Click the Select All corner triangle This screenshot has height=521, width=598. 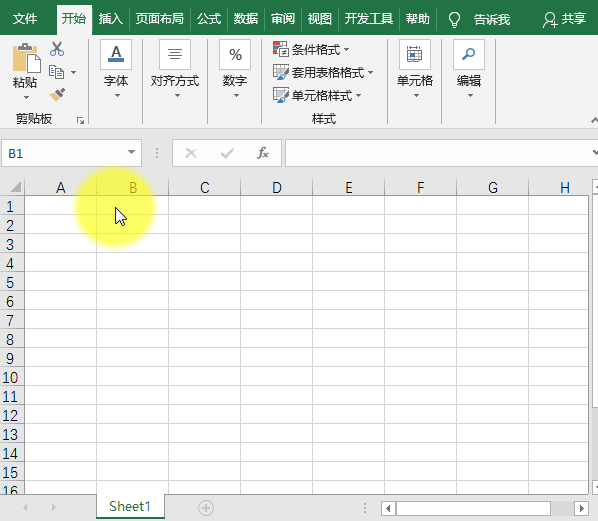[x=15, y=187]
